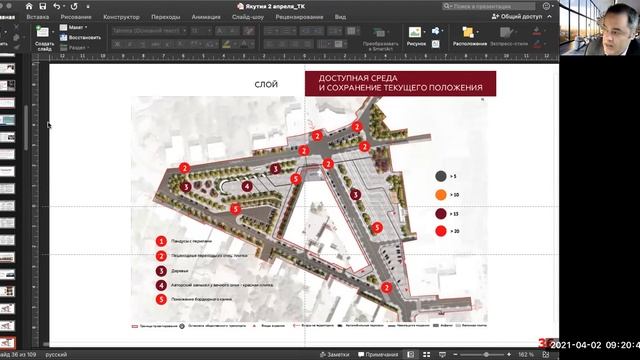640x360 pixels.
Task: Select the currently highlighted bottom slide thumbnail
Action: click(7, 342)
